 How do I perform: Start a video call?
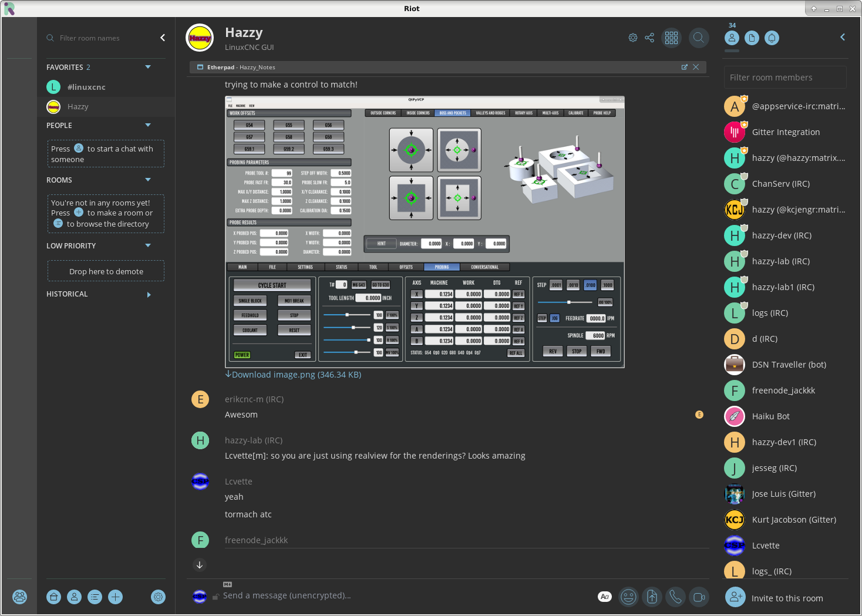pos(699,597)
